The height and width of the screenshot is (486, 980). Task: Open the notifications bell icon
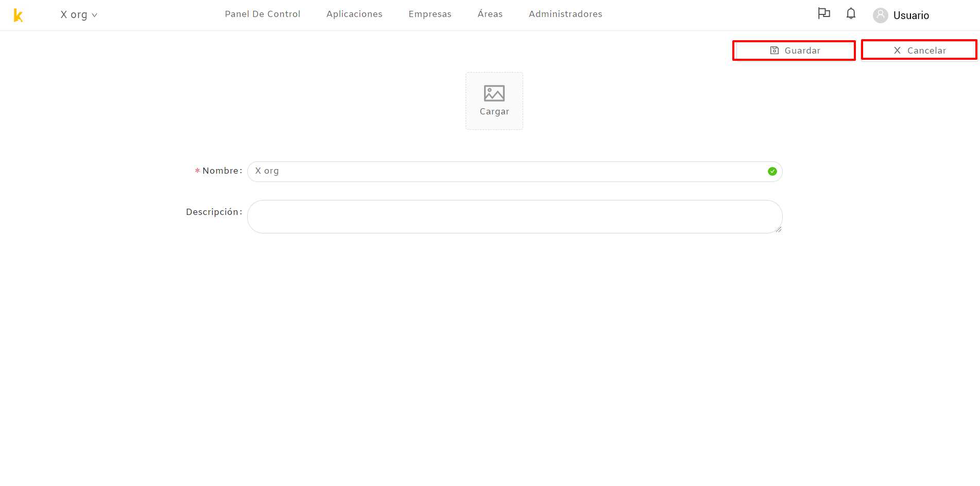[x=851, y=13]
